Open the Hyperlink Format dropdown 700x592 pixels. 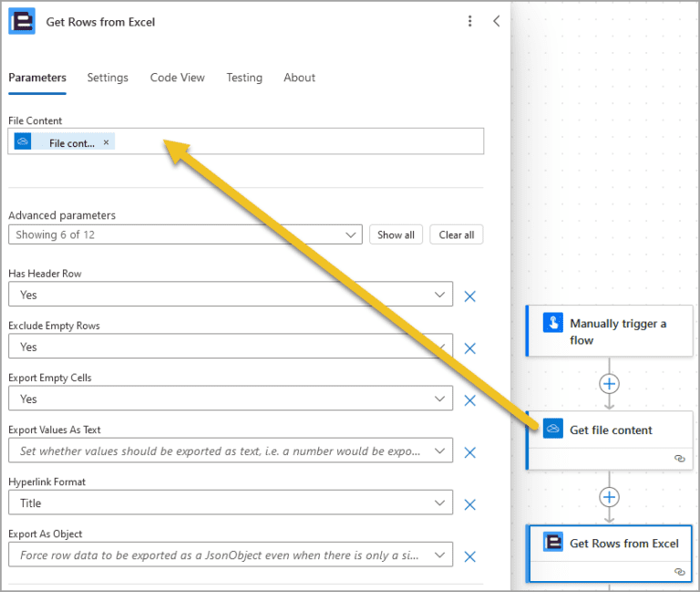[231, 503]
